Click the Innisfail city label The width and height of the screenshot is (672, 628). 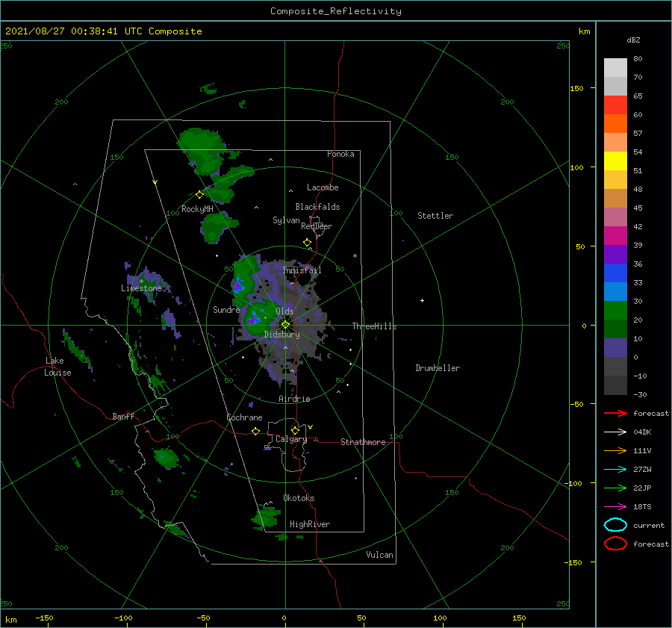(x=302, y=270)
